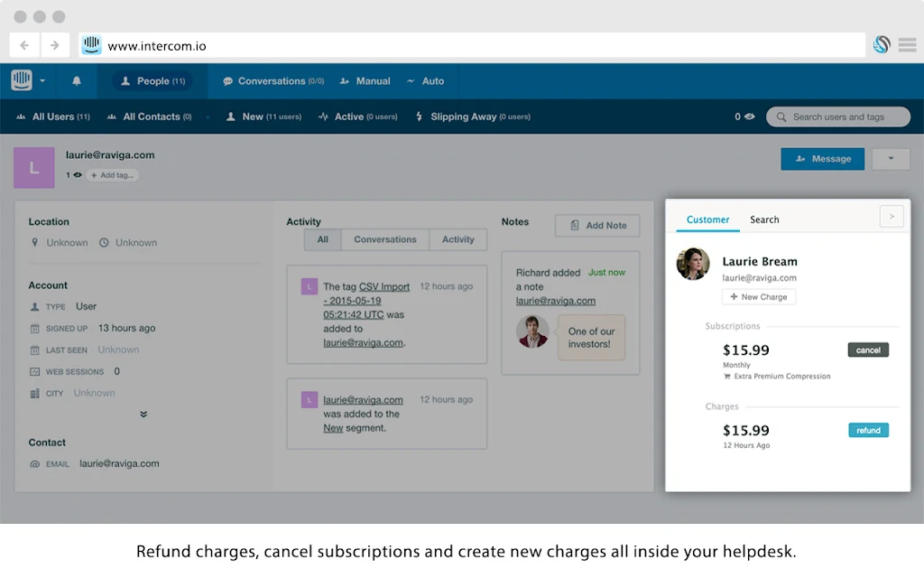Click the avatar icon on the CSV Import activity

click(x=310, y=286)
